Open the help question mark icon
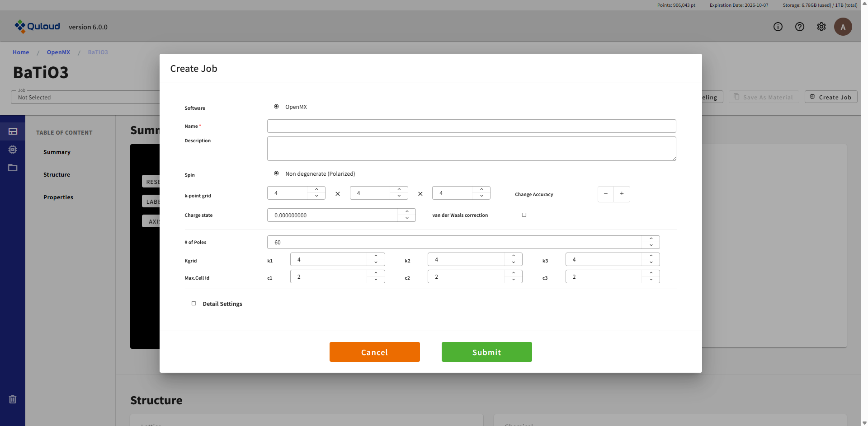This screenshot has height=426, width=868. (799, 27)
